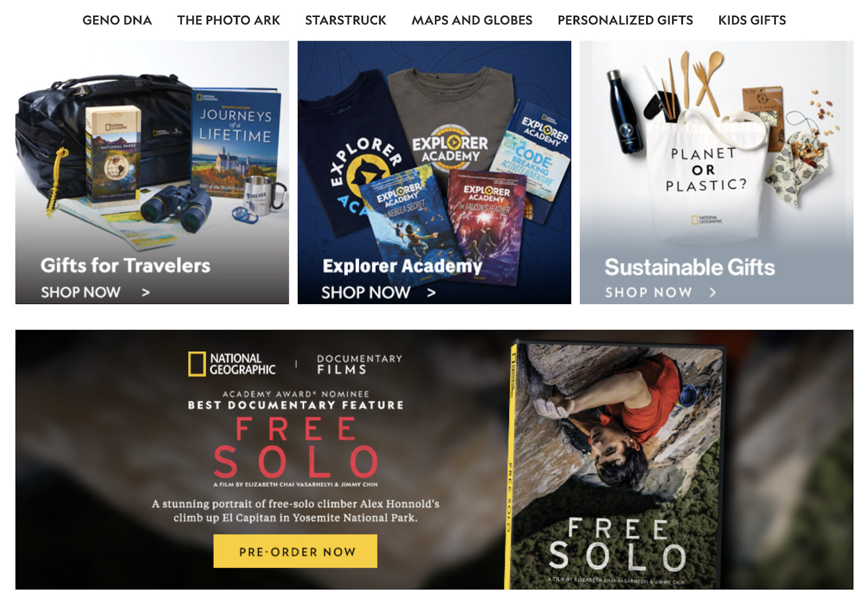Screen dimensions: 868x605
Task: Select Personalized Gifts in navigation
Action: (x=626, y=20)
